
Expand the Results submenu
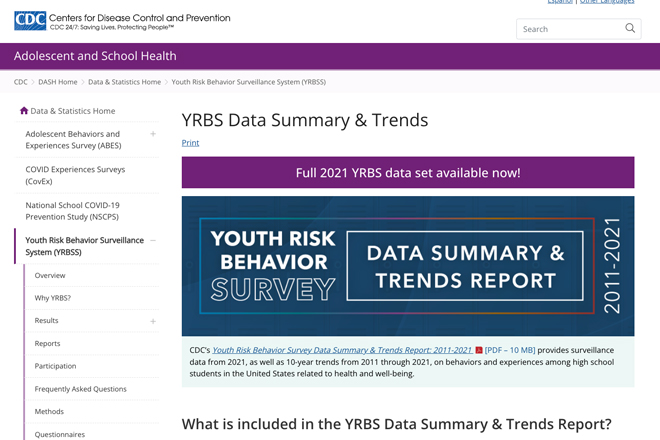pos(153,321)
